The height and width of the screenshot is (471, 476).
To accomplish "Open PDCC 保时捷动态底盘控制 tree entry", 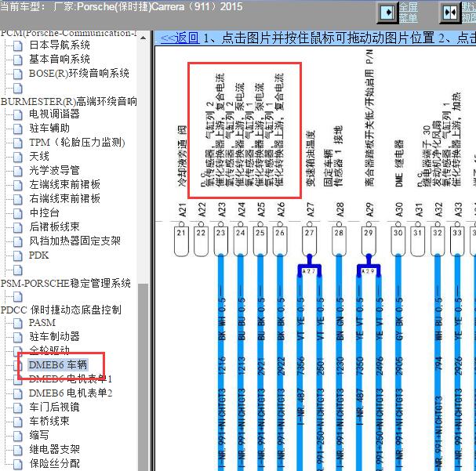I will click(60, 310).
